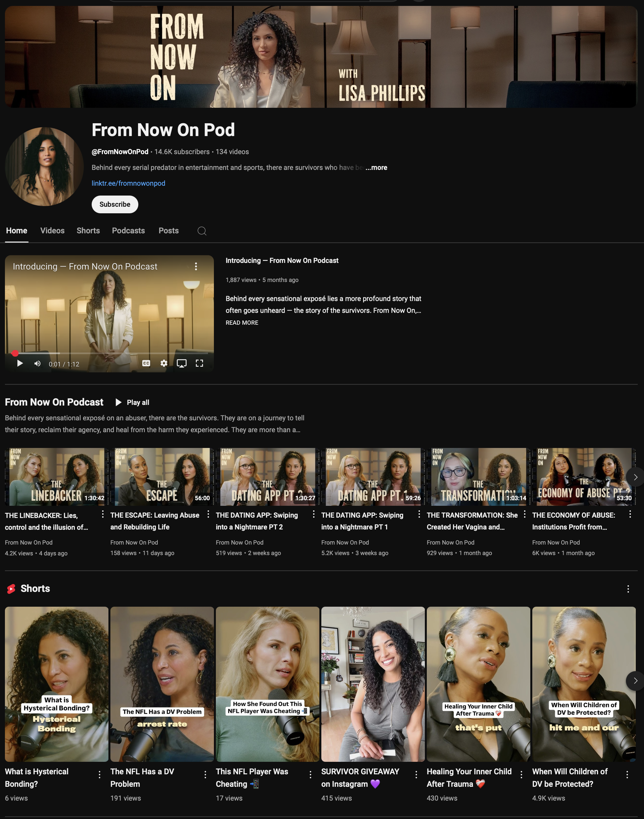Open options for THE ECONOMY OF ABUSE video
The image size is (644, 819).
coord(630,514)
